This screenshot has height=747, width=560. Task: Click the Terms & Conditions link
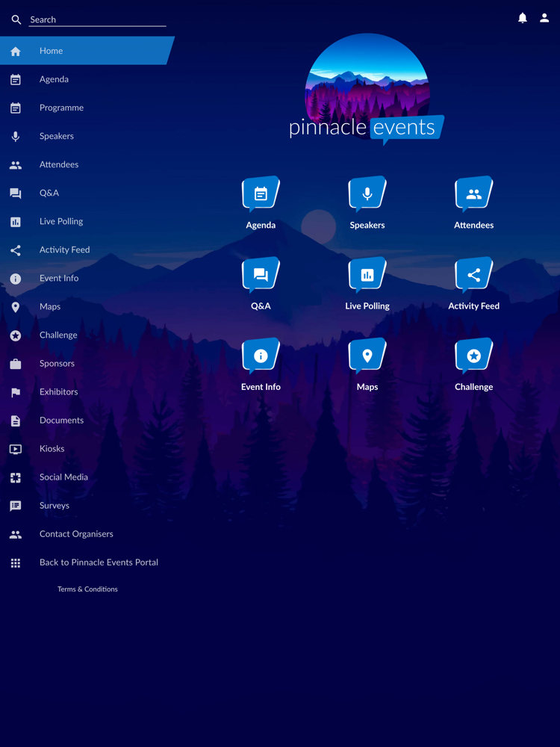87,589
